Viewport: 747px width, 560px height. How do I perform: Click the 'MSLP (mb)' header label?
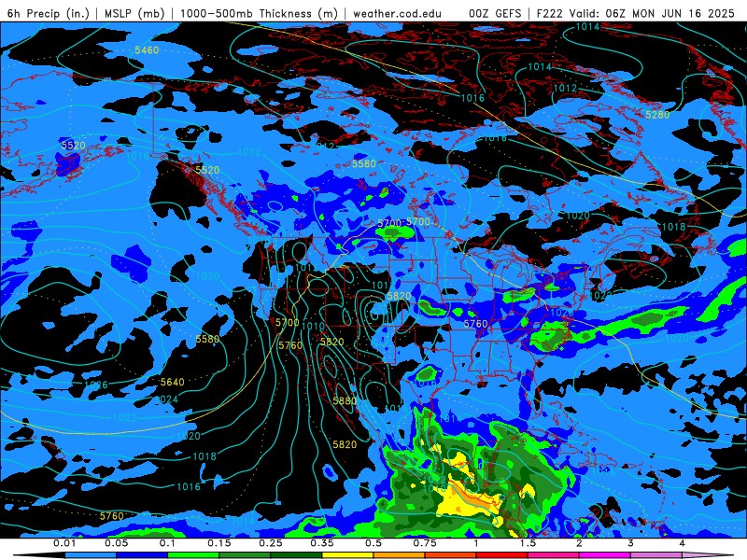click(134, 13)
